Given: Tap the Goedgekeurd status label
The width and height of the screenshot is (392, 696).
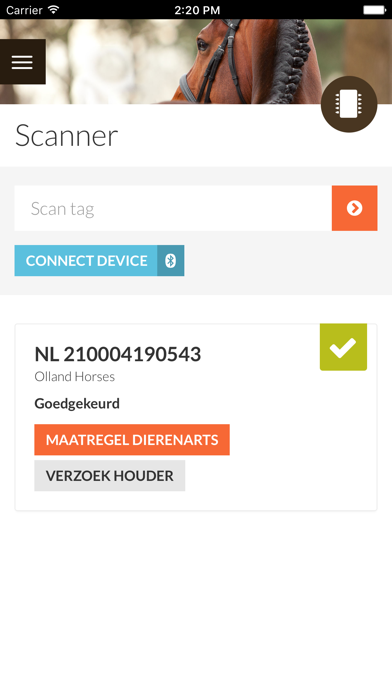Looking at the screenshot, I should point(77,404).
